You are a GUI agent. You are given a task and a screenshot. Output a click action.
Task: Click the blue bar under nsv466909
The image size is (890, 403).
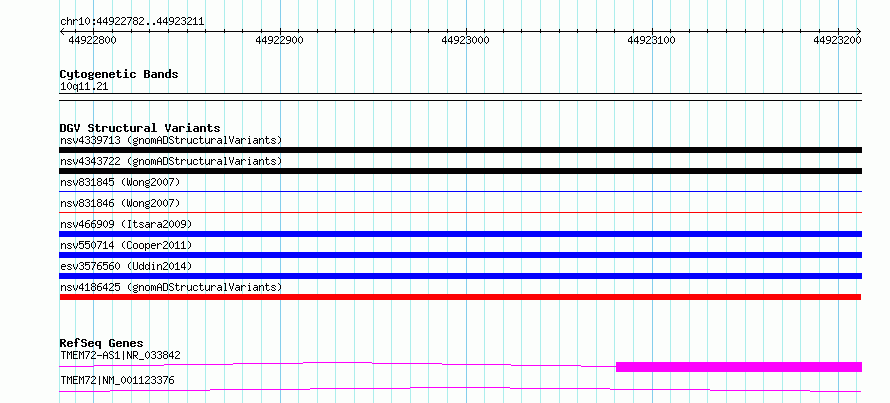coord(460,234)
